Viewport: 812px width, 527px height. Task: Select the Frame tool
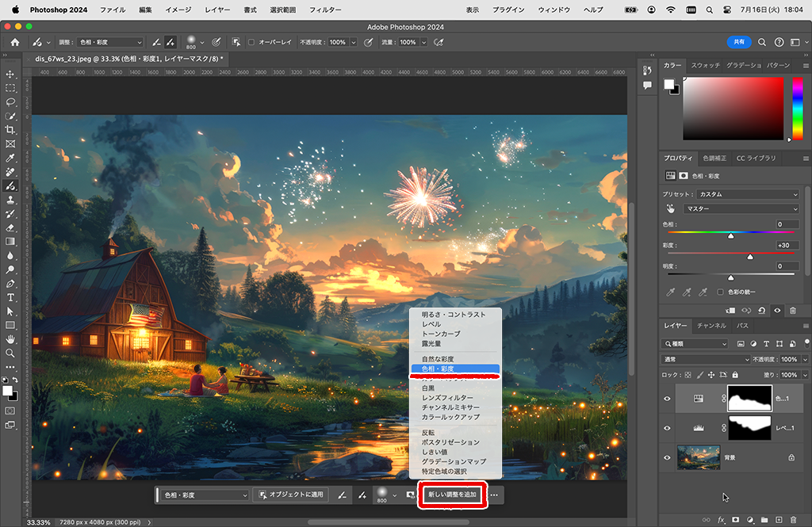coord(10,144)
